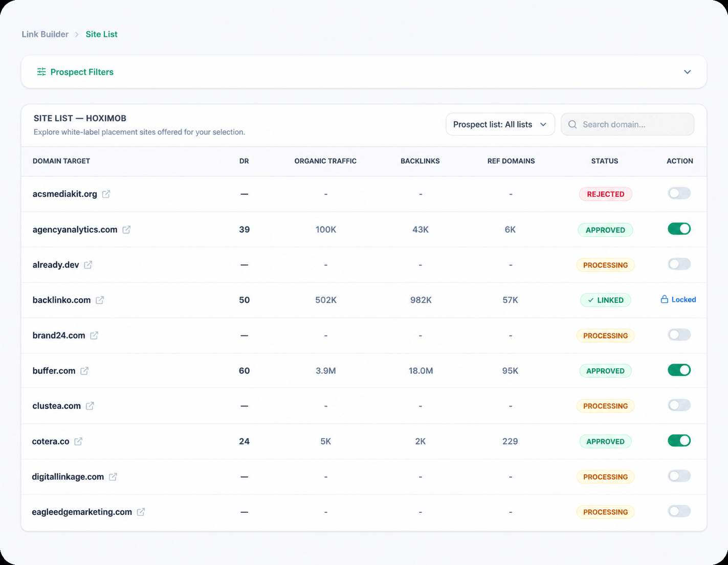Click the Domain Target column header
This screenshot has width=728, height=565.
[x=61, y=161]
